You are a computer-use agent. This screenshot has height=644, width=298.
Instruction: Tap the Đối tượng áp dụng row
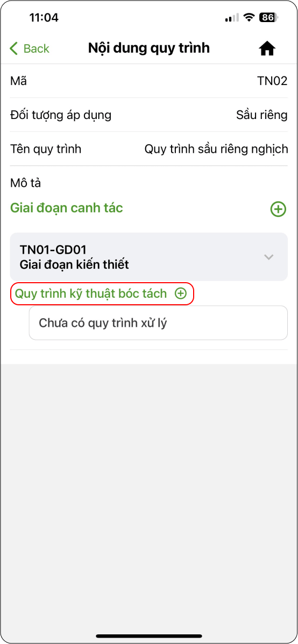tap(148, 115)
